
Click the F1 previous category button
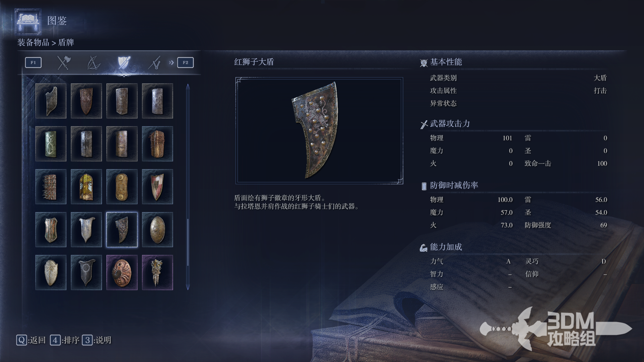[x=33, y=62]
